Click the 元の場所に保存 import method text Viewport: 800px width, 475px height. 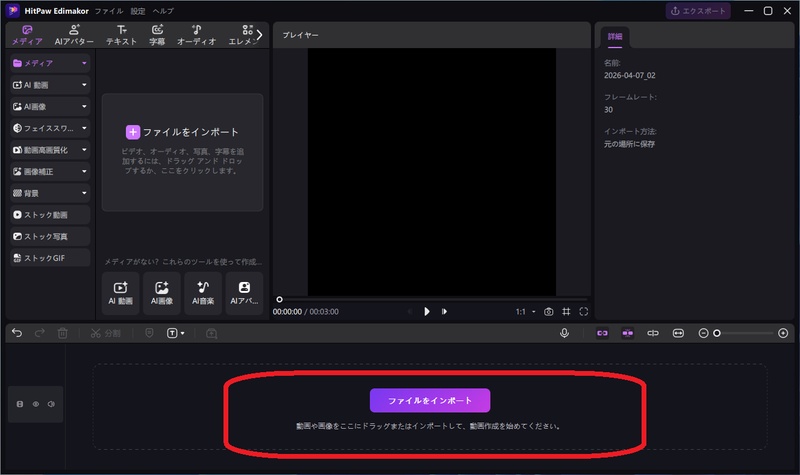(630, 144)
